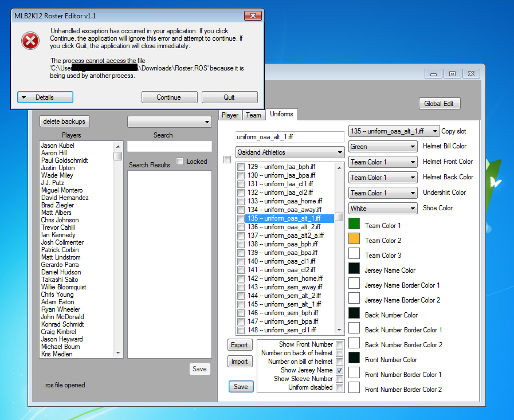Image resolution: width=514 pixels, height=420 pixels.
Task: Select 136 uniform_oaa_alt_2.iff in list
Action: click(x=289, y=227)
